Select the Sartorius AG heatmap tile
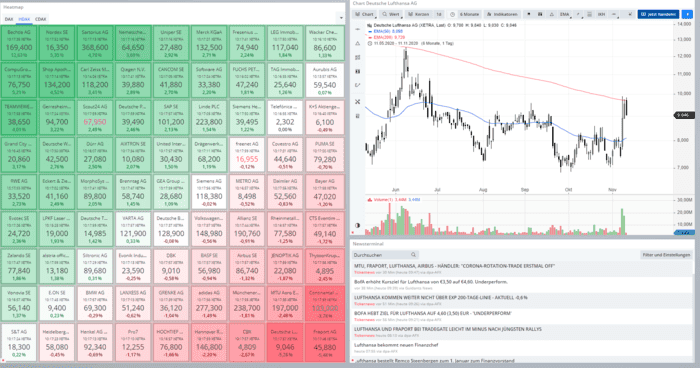This screenshot has height=368, width=700. [95, 43]
